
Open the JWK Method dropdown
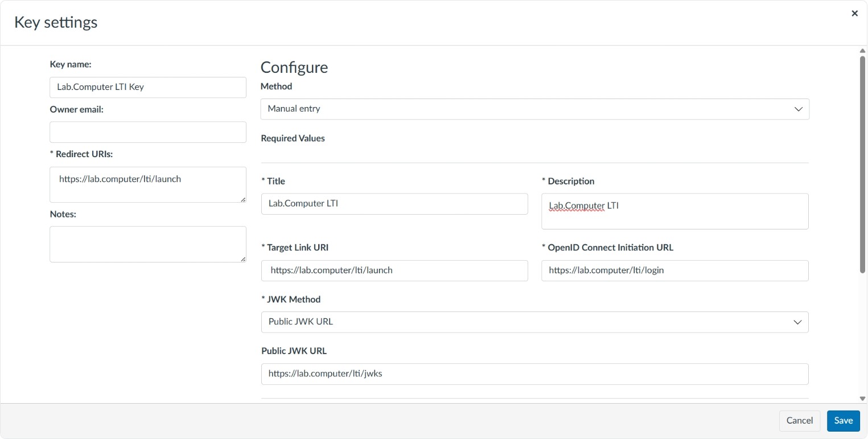pyautogui.click(x=534, y=322)
